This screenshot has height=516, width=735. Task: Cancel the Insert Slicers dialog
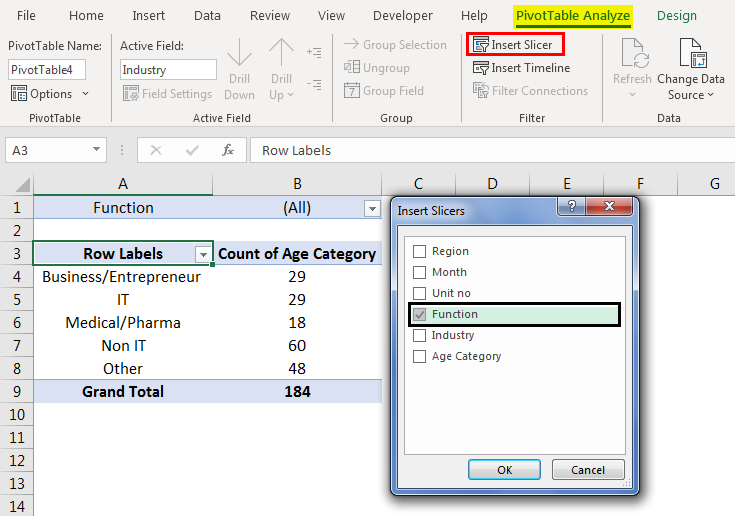587,470
